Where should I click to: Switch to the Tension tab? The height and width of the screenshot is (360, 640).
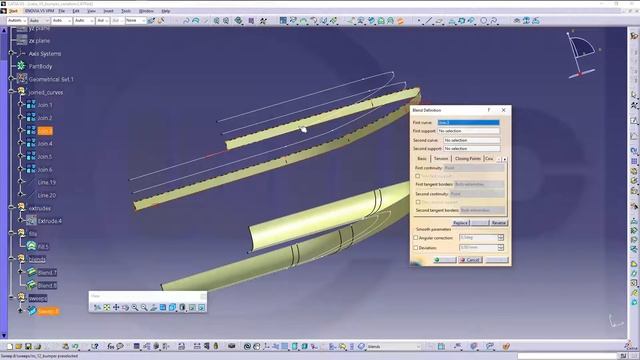pos(441,158)
